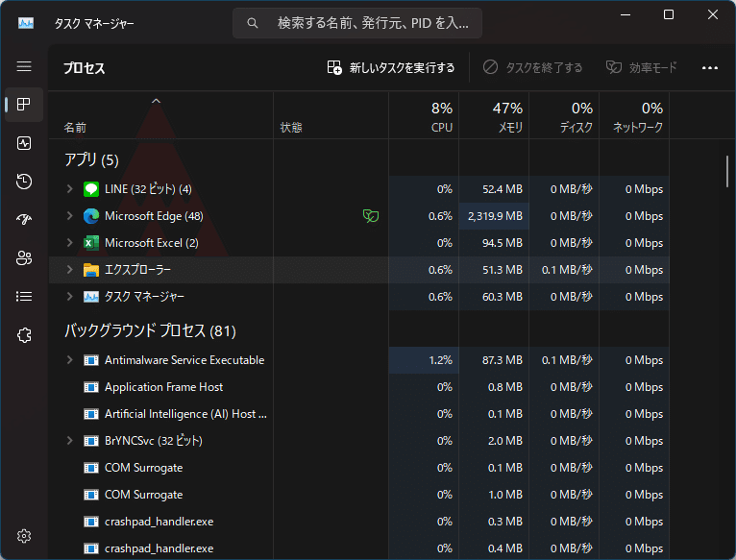This screenshot has width=736, height=560.
Task: Click Application Frame Host 0.8 MB value
Action: [505, 387]
